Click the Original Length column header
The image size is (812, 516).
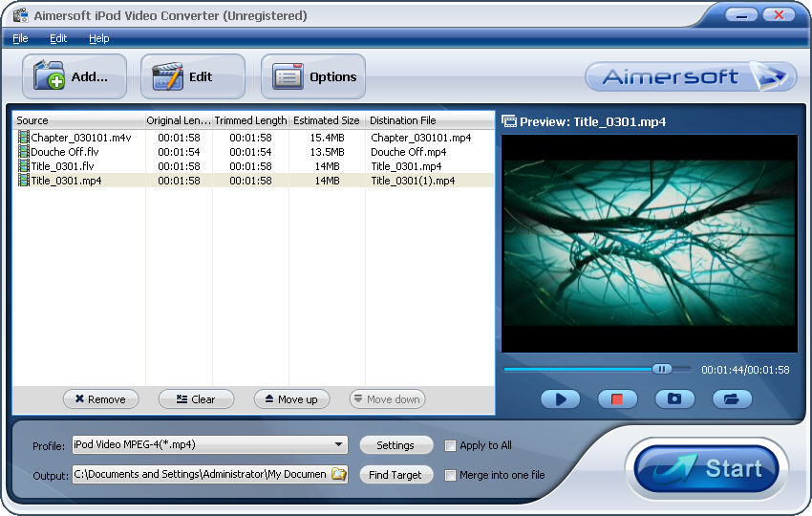click(179, 120)
